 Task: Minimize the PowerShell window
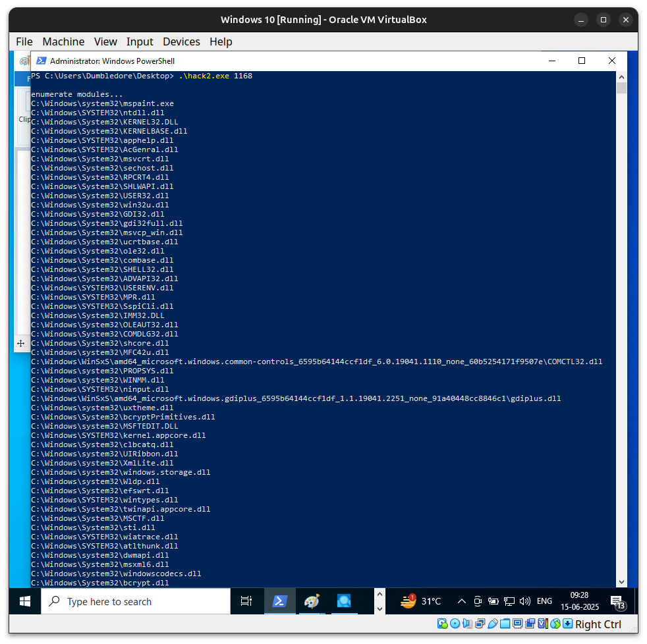click(552, 61)
